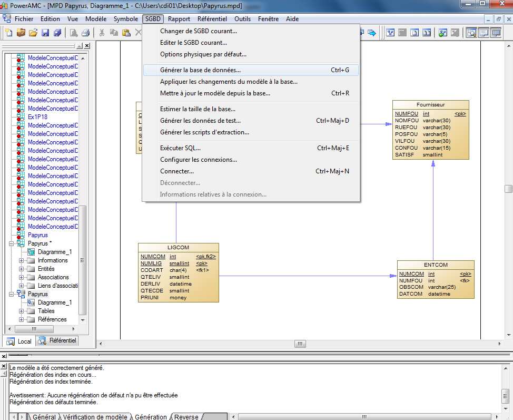
Task: Select Exécuter SQL from SGBD menu
Action: pyautogui.click(x=180, y=148)
